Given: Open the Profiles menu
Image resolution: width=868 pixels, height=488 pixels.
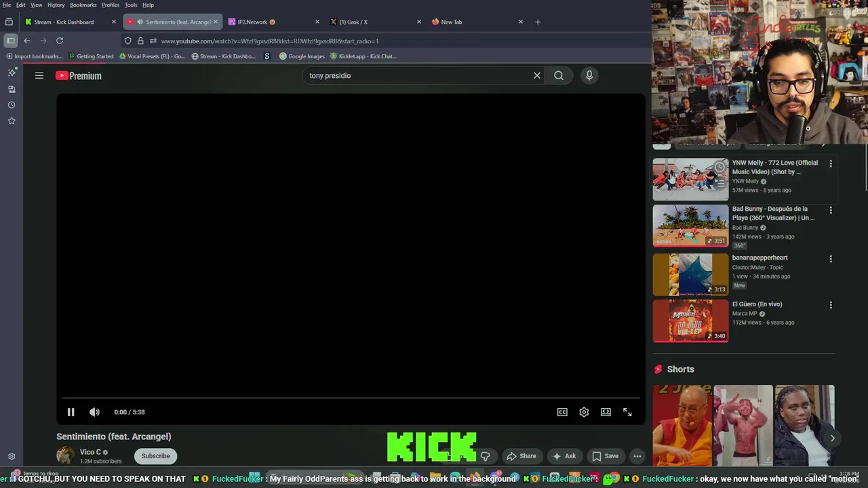Looking at the screenshot, I should click(111, 5).
